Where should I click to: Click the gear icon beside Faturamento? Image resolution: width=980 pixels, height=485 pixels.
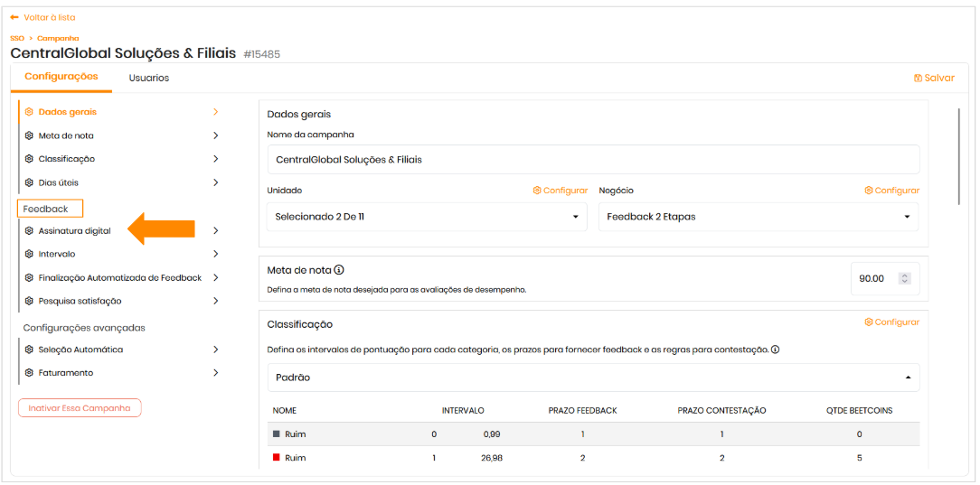pyautogui.click(x=29, y=373)
